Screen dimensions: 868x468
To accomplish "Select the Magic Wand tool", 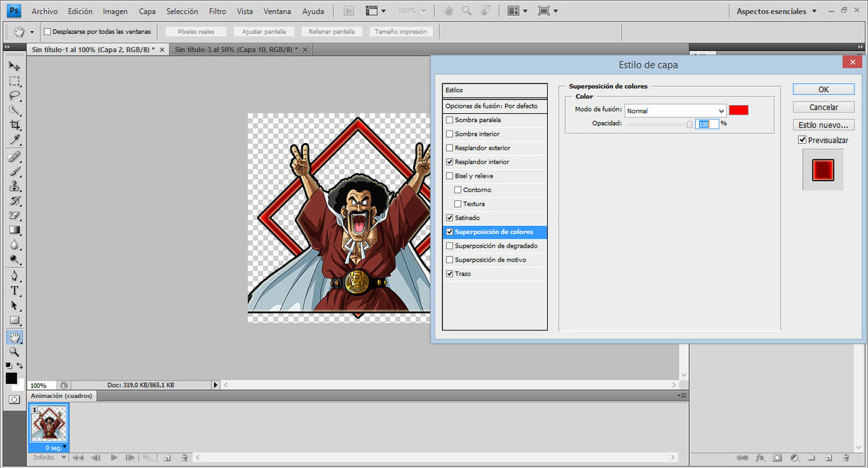I will click(x=14, y=111).
